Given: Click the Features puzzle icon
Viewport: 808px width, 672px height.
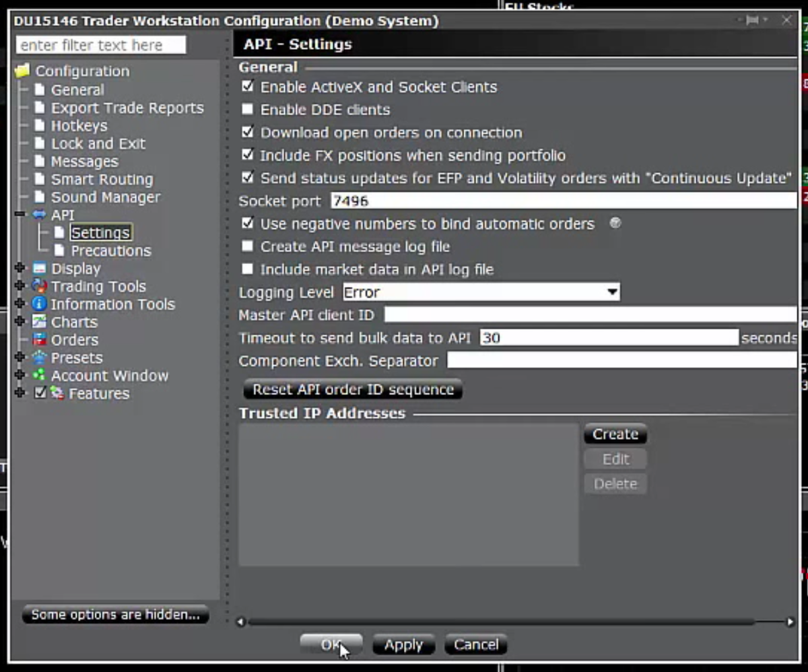Looking at the screenshot, I should (x=57, y=393).
